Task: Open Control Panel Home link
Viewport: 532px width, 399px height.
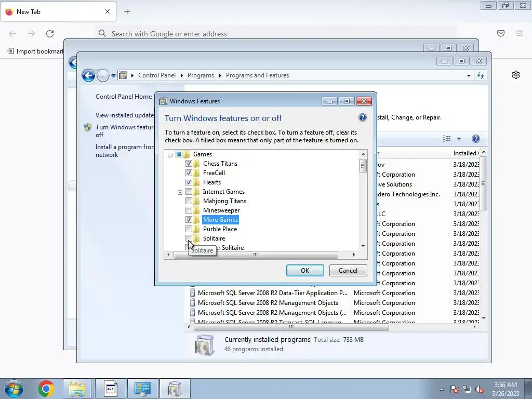Action: [x=124, y=96]
